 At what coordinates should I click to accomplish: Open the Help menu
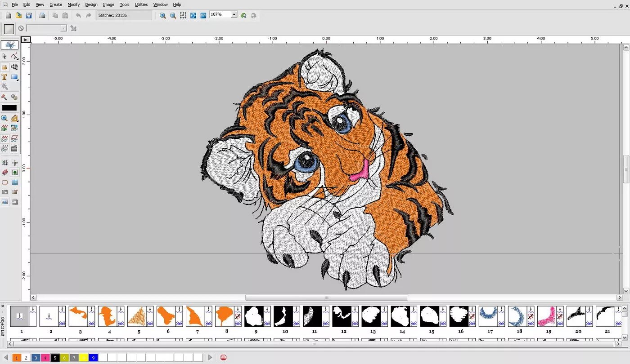pos(177,4)
